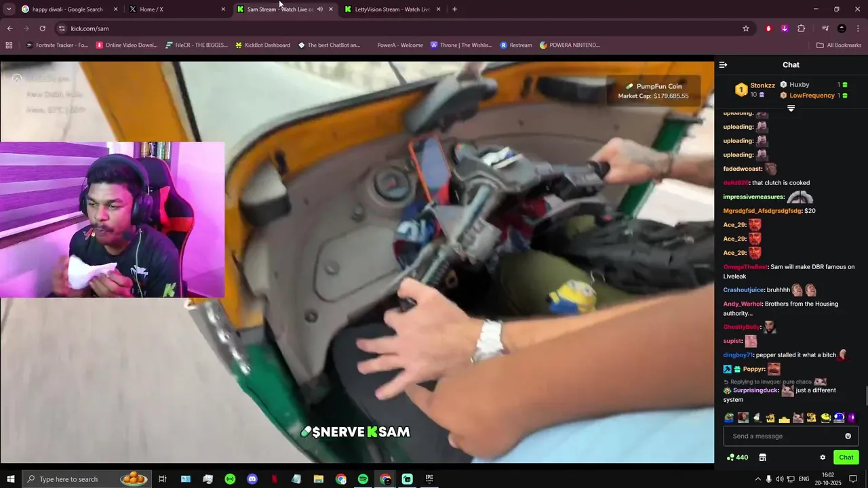Open the volume control in tray
868x488 pixels.
779,479
